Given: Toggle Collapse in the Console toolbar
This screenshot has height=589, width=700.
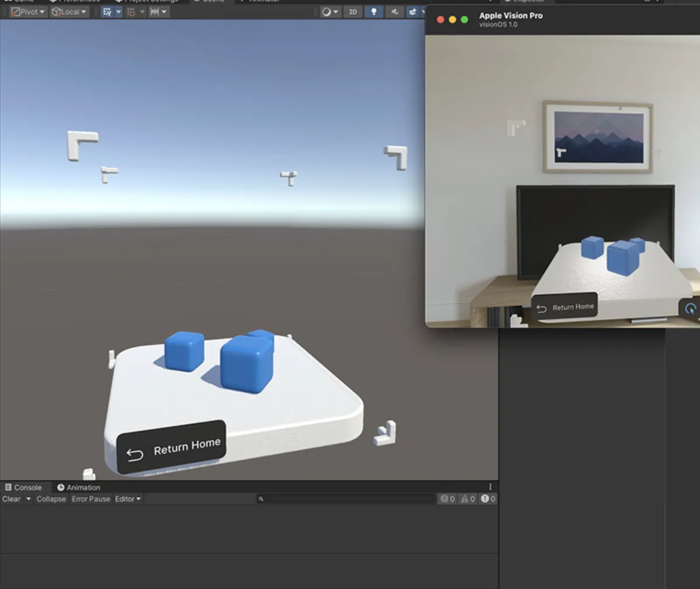Looking at the screenshot, I should [51, 499].
